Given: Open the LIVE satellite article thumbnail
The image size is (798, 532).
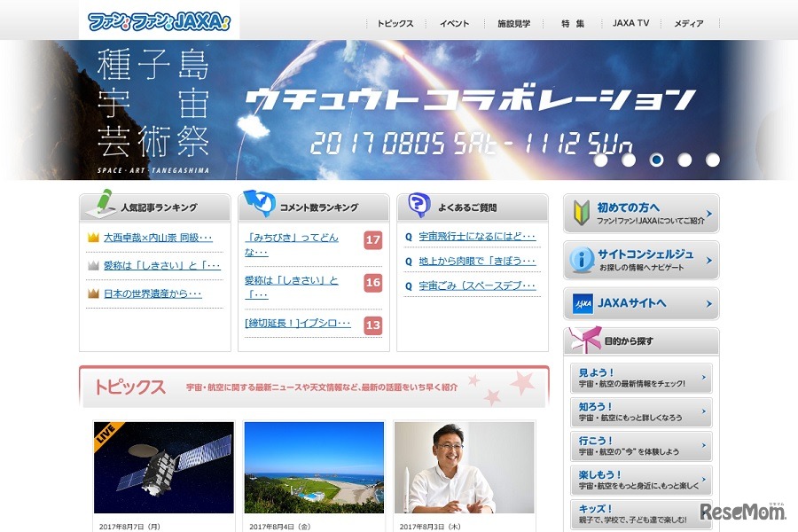Looking at the screenshot, I should (x=164, y=467).
